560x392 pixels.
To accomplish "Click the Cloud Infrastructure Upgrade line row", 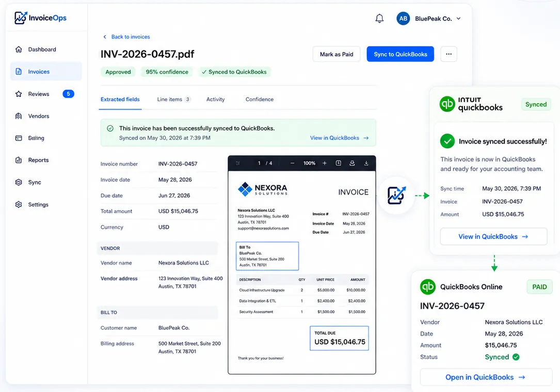I will point(302,290).
